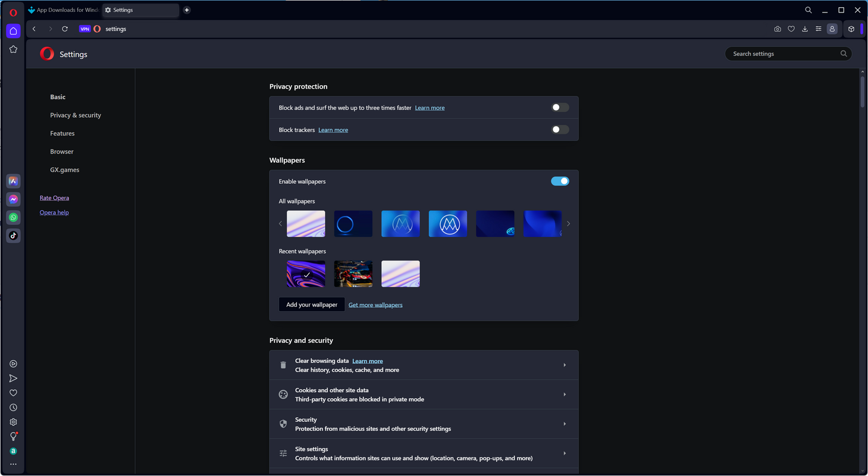
Task: Open Facebook Messenger in sidebar
Action: point(13,199)
